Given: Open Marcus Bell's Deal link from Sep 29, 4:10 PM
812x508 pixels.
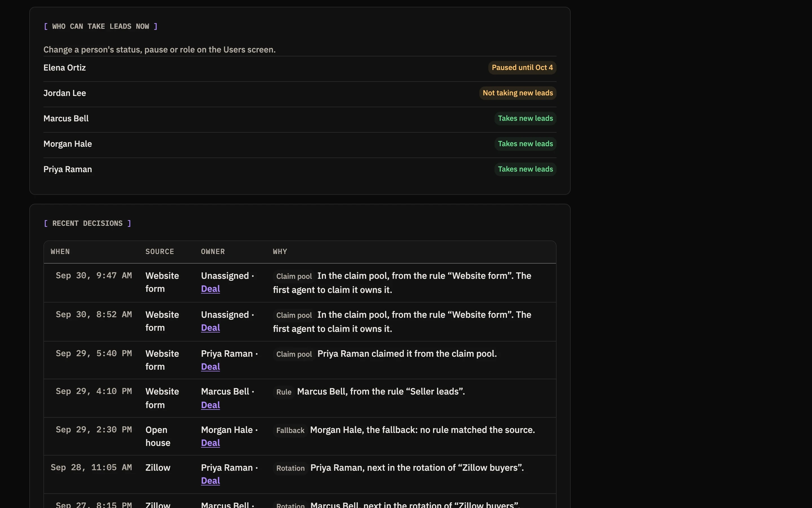Looking at the screenshot, I should tap(210, 405).
